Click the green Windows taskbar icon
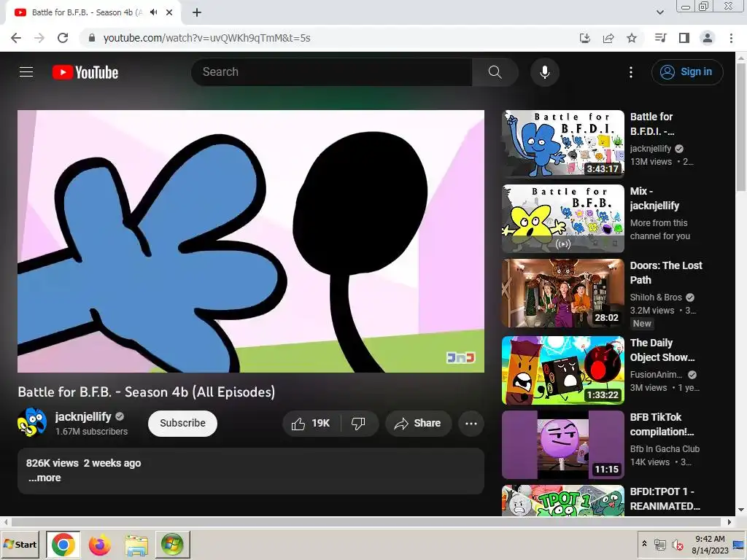747x560 pixels. tap(172, 544)
